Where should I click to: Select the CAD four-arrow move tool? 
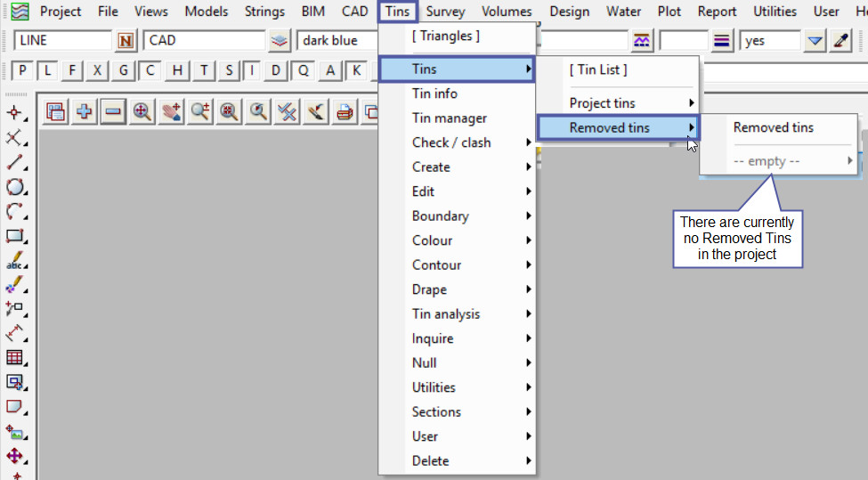point(15,456)
